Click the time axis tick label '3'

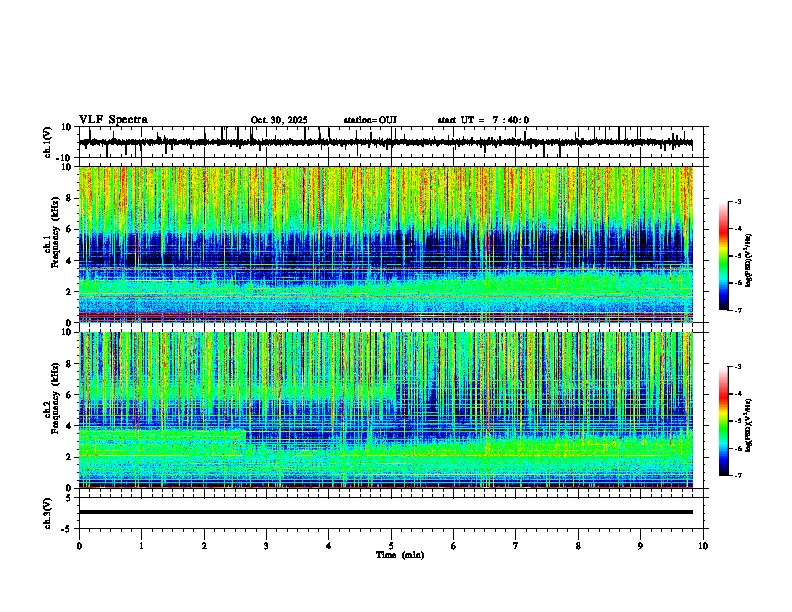coord(266,546)
